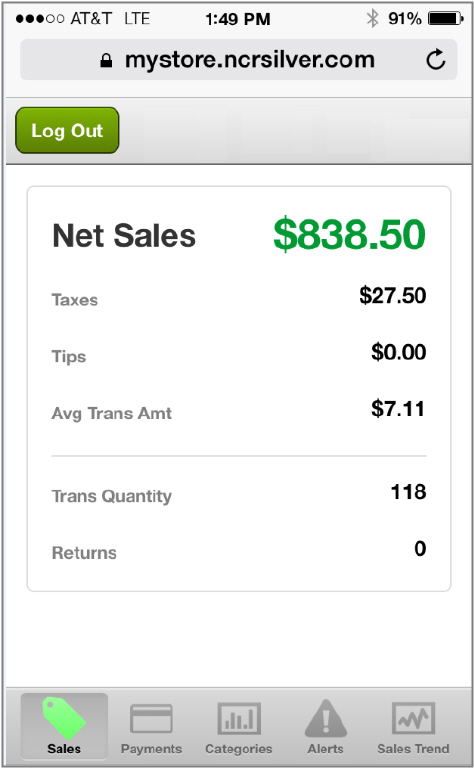Tap the Taxes row label
Viewport: 474px width, 768px height.
pos(74,300)
